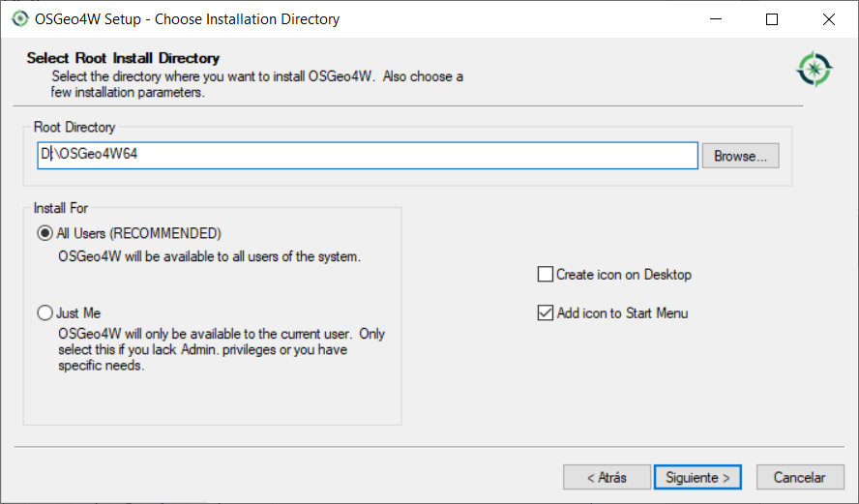Click the 'available to all users' description text
Viewport: 859px width, 504px height.
tap(209, 256)
